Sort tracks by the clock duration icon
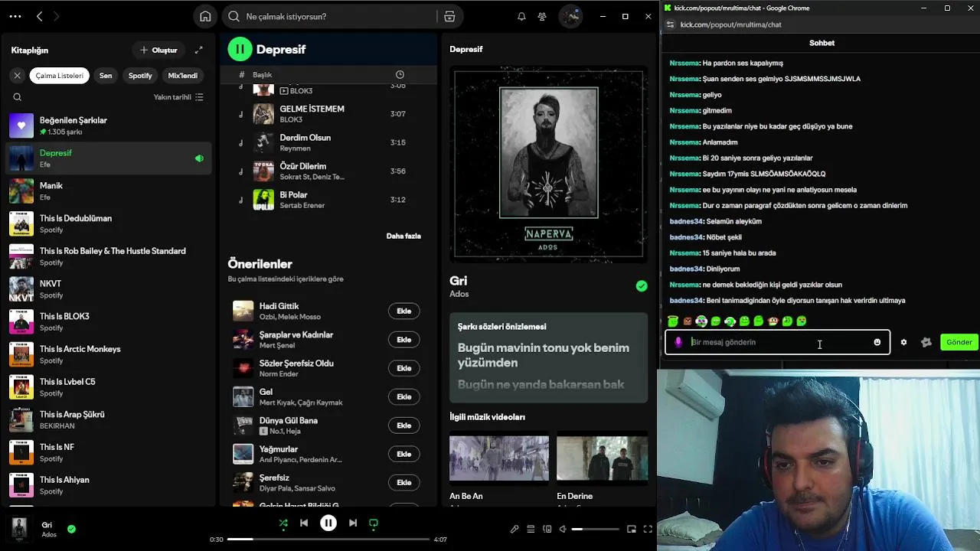The height and width of the screenshot is (551, 980). 400,74
